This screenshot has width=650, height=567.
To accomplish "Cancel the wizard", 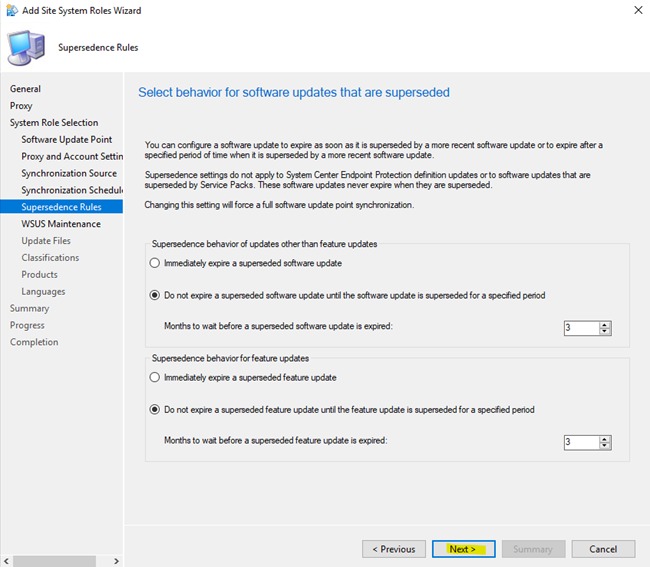I will coord(603,549).
